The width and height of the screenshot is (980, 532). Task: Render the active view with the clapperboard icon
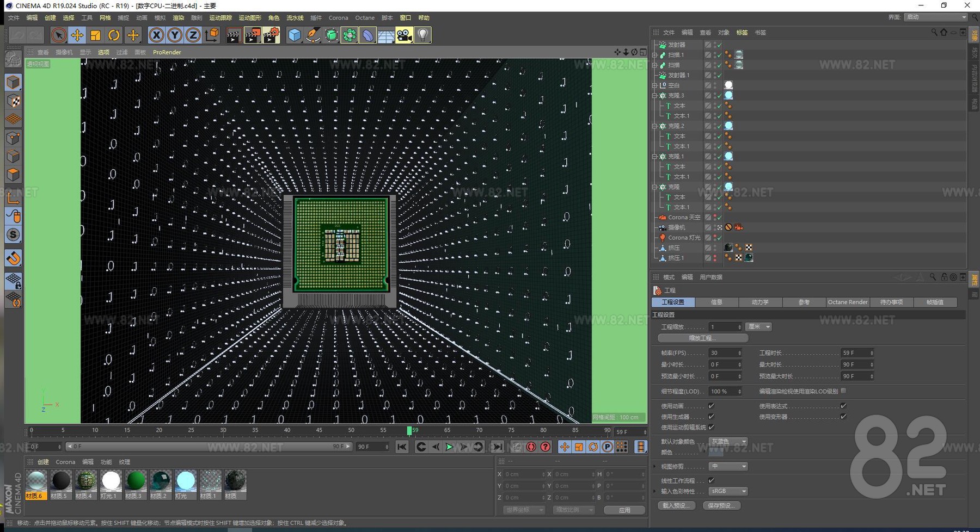(x=234, y=35)
